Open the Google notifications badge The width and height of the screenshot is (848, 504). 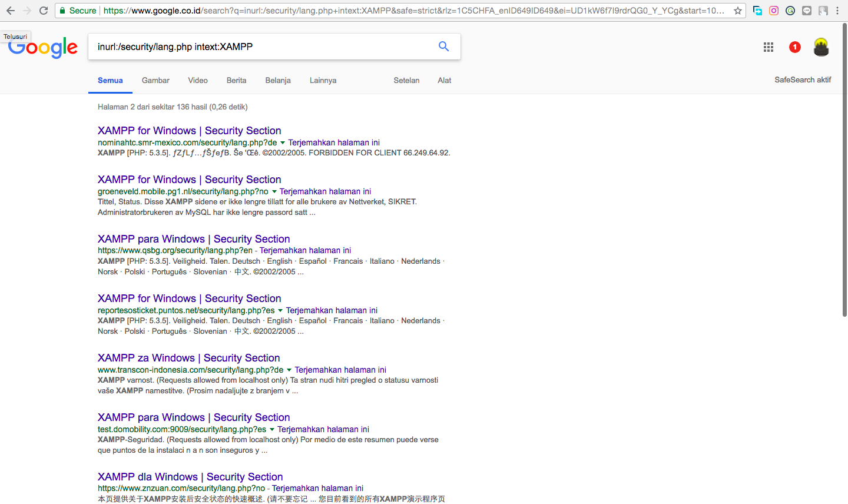[x=795, y=47]
